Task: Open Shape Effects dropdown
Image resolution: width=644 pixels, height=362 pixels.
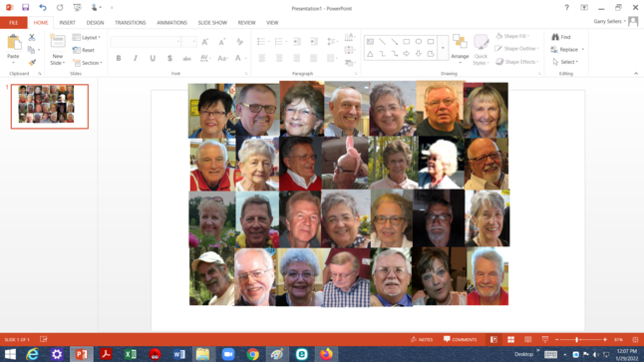Action: point(517,62)
